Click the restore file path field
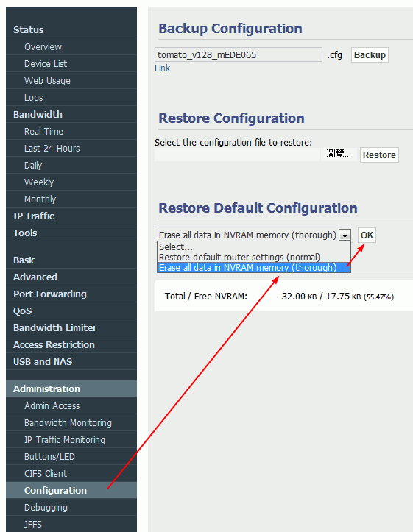Viewport: 413px width, 532px height. point(237,155)
